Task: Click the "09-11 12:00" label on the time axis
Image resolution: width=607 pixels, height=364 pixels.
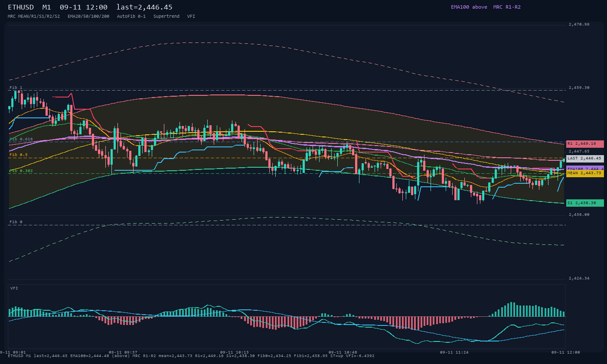Action: tap(565, 352)
